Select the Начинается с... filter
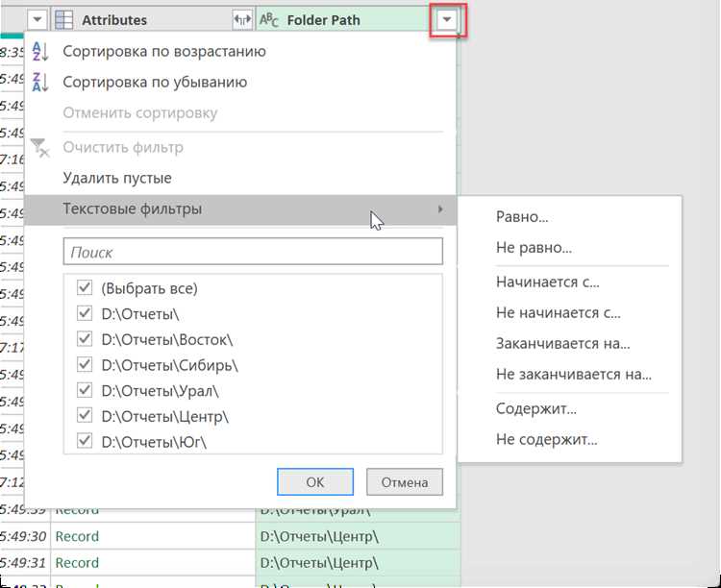The width and height of the screenshot is (721, 588). click(x=548, y=282)
